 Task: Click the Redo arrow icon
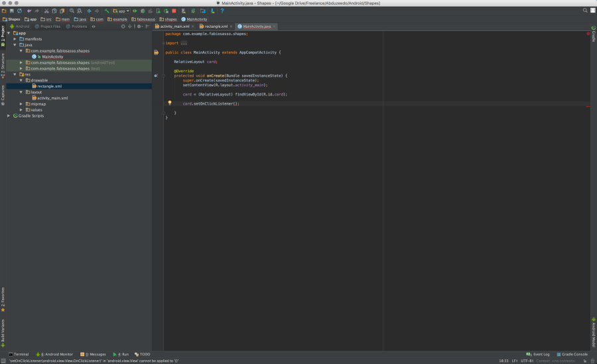click(x=37, y=11)
